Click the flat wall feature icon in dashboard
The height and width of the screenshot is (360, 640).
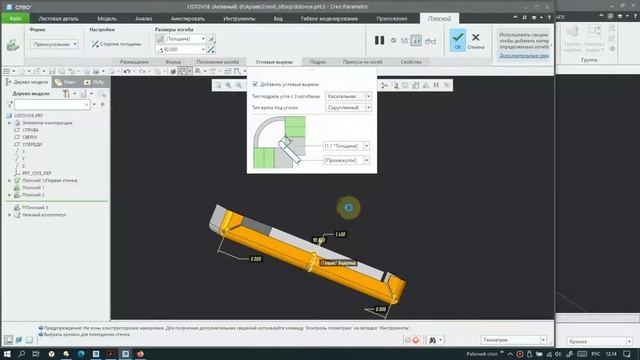tap(13, 44)
